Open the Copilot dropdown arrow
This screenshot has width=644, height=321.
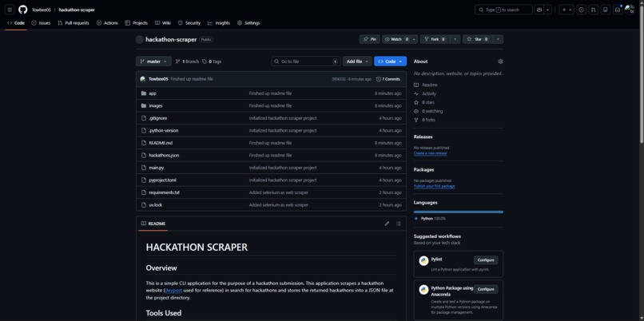click(548, 10)
